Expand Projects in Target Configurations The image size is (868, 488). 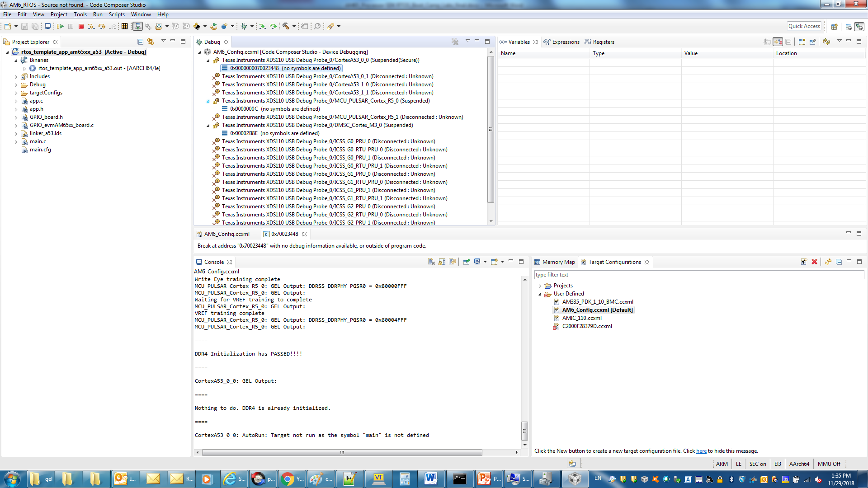click(x=540, y=286)
